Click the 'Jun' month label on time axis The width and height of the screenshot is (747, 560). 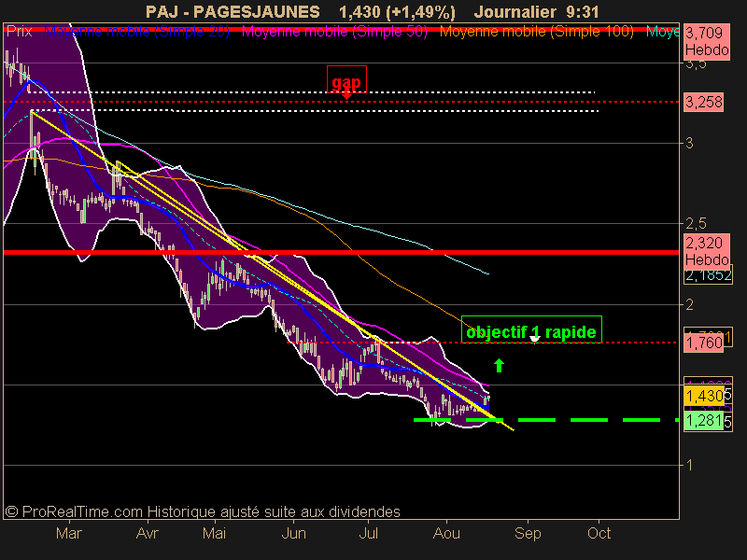(293, 533)
